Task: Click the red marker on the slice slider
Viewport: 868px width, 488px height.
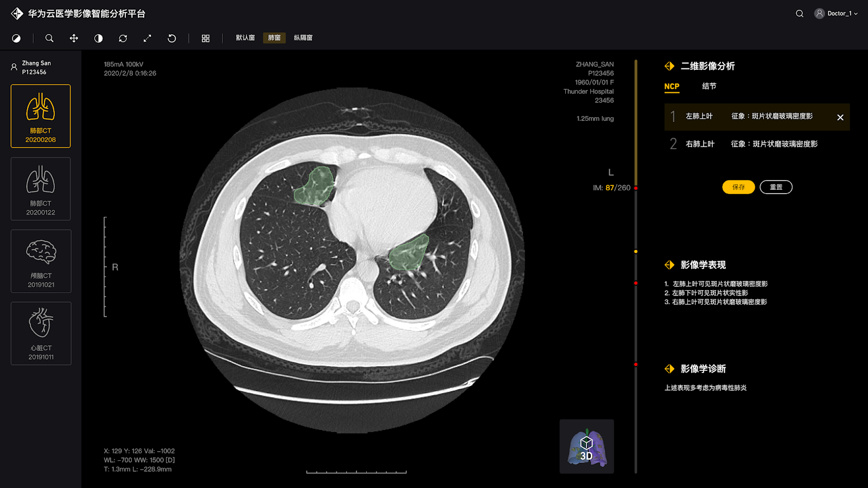Action: point(636,188)
